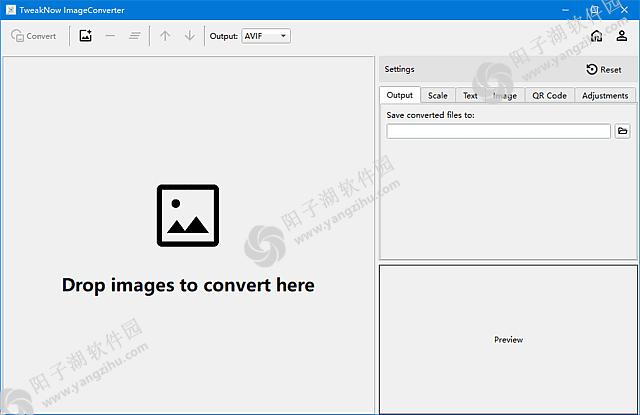Clear the list with the lines icon
This screenshot has width=640, height=415.
135,36
